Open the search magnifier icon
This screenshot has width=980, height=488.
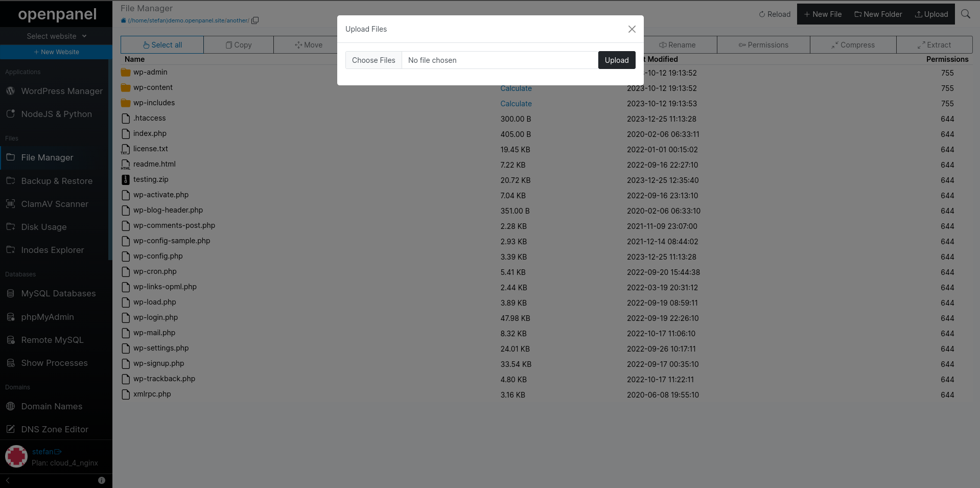pos(965,14)
